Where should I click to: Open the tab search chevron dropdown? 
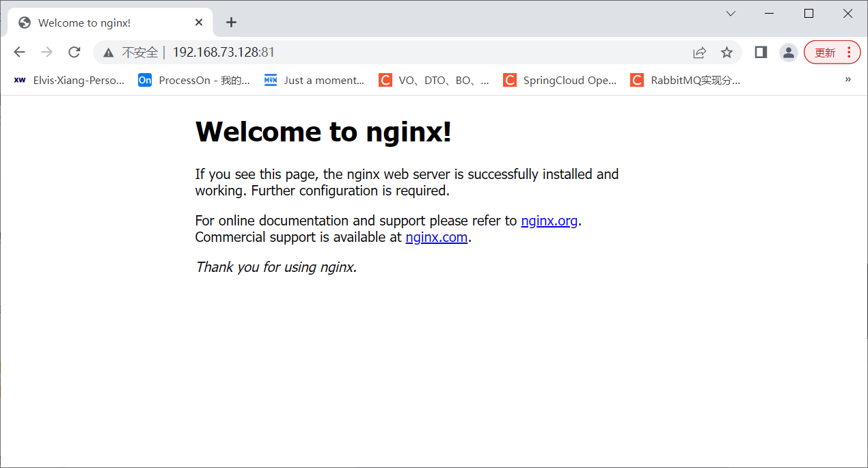(731, 14)
